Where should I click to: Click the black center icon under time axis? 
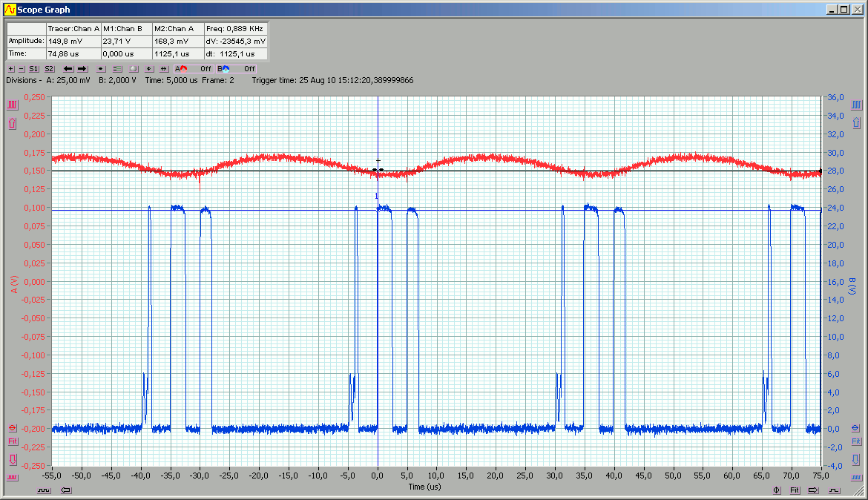click(x=777, y=490)
